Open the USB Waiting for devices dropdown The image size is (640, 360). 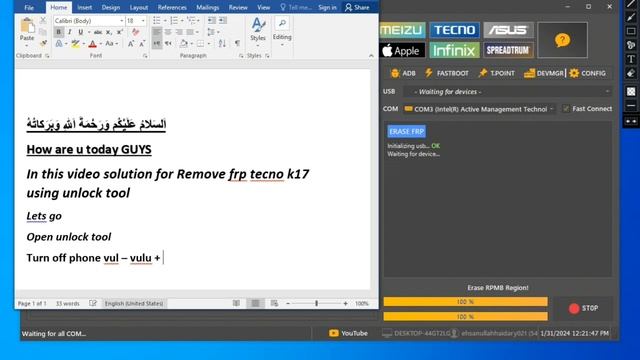tap(508, 92)
